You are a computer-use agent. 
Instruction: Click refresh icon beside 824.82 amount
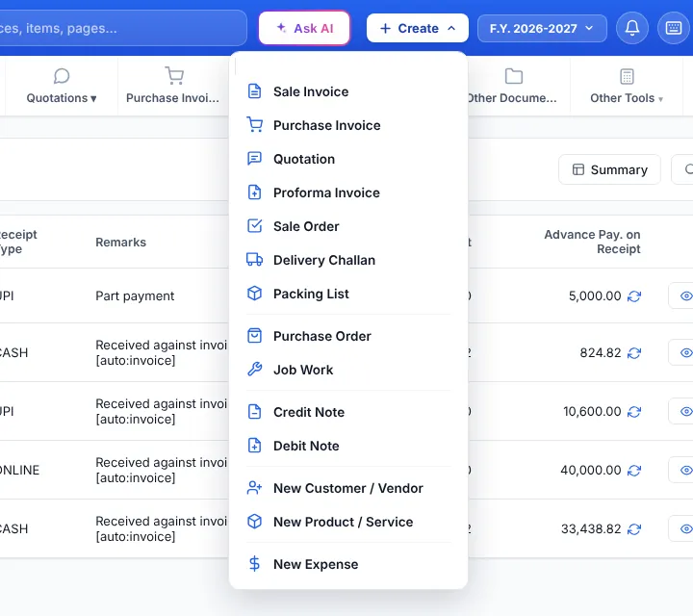point(634,353)
